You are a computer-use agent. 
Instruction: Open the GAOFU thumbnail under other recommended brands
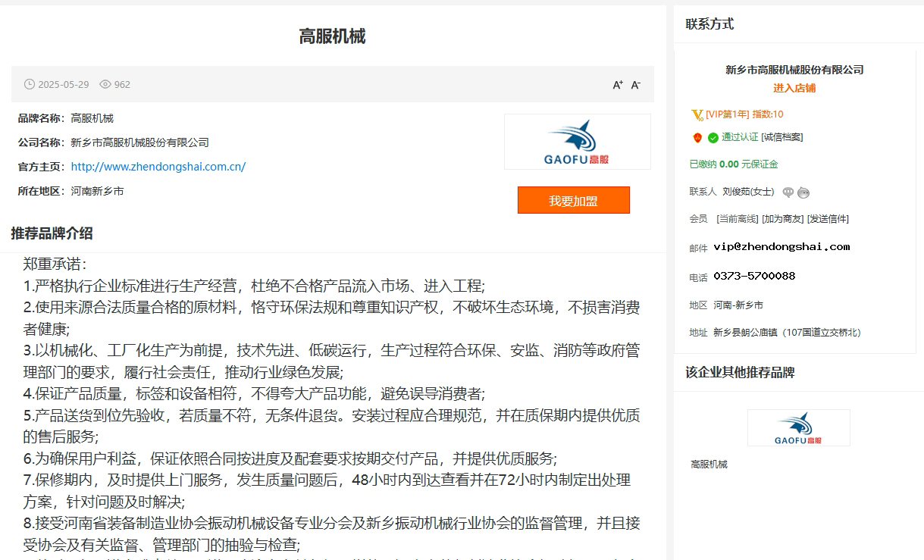pyautogui.click(x=798, y=428)
